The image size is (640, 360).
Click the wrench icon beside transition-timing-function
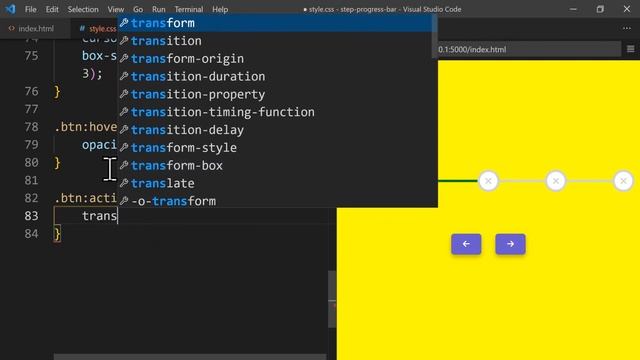click(124, 112)
